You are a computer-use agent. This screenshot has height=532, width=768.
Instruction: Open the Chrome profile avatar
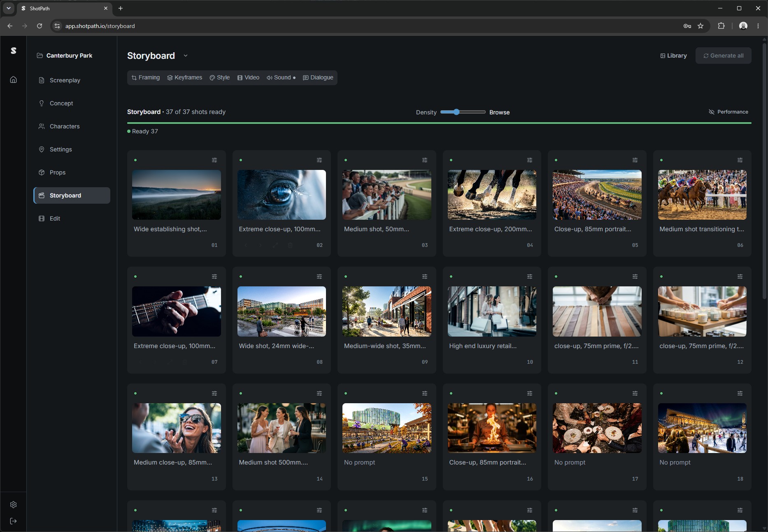point(743,26)
